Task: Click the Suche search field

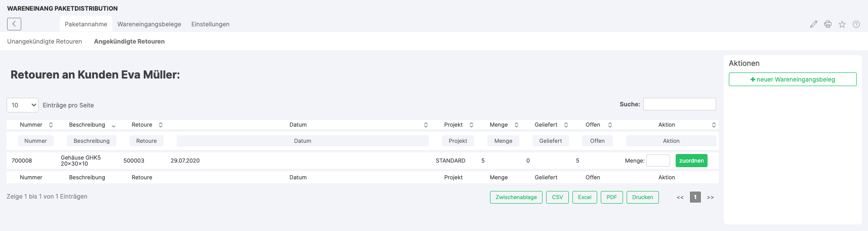Action: click(x=679, y=104)
